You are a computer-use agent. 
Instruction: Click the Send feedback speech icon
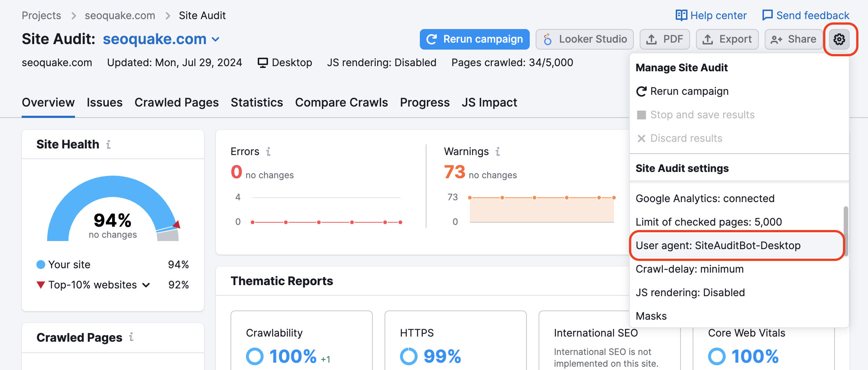coord(768,15)
